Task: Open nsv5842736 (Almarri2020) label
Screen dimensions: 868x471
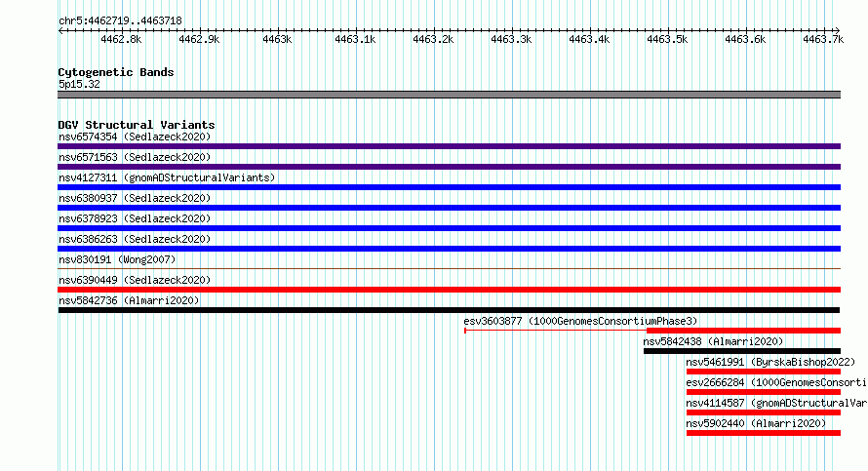Action: [x=129, y=300]
